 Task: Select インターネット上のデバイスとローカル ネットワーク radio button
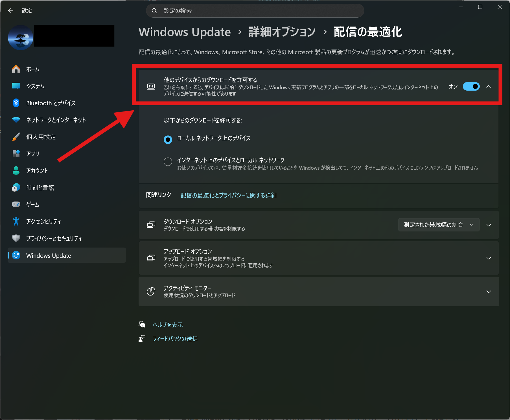168,162
